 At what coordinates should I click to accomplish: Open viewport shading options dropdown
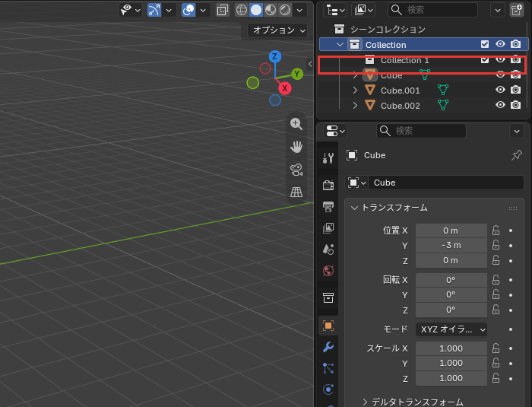(x=299, y=10)
